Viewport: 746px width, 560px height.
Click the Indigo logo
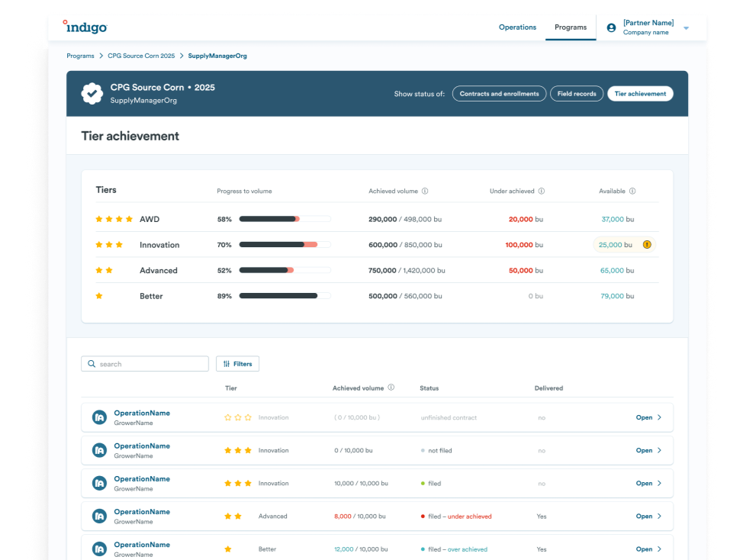pos(85,27)
